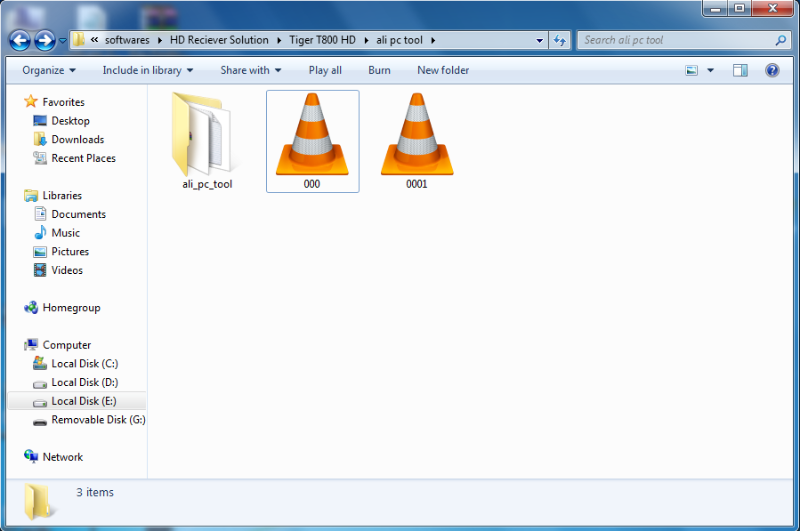This screenshot has width=800, height=531.
Task: Click the Downloads folder icon in sidebar
Action: (x=40, y=139)
